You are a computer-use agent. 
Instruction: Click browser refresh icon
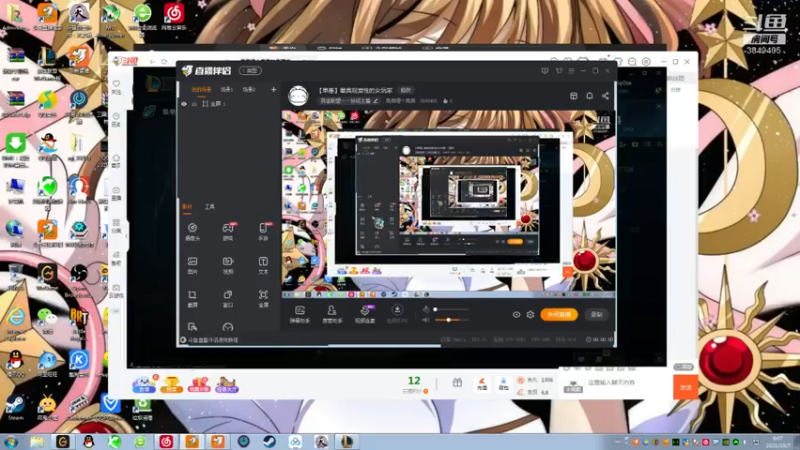(x=164, y=61)
